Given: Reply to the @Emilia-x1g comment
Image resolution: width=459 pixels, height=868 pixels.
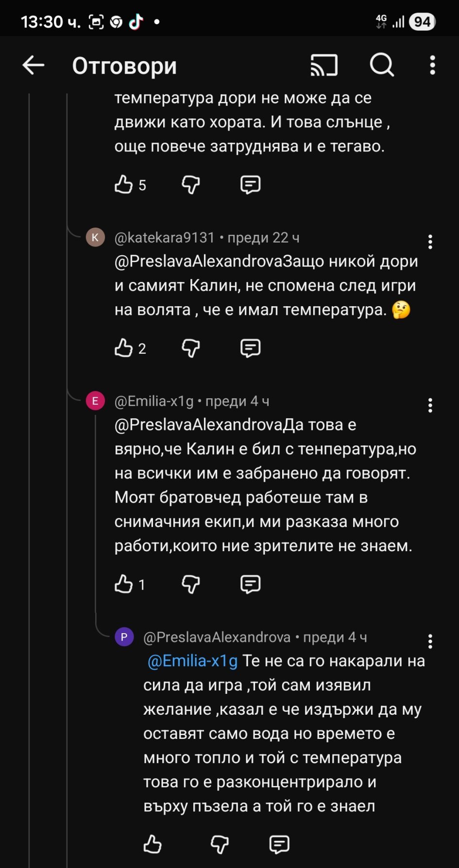Looking at the screenshot, I should coord(250,584).
